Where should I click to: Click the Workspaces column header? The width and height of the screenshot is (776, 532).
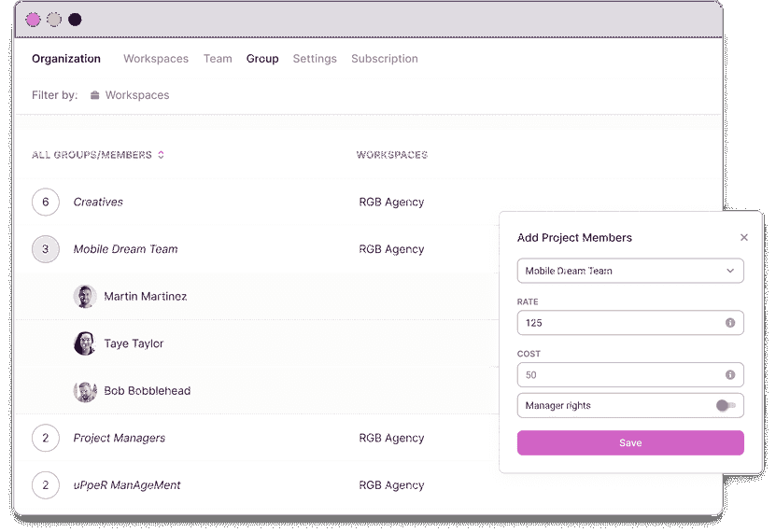392,155
